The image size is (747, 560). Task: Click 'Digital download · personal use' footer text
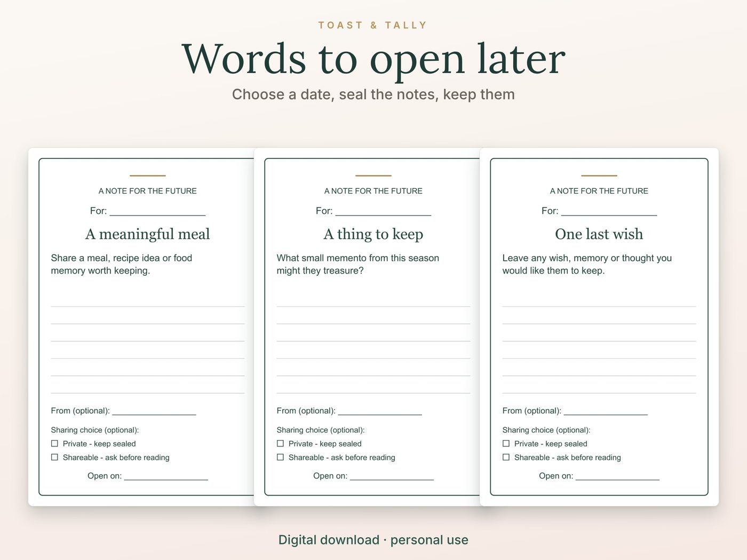[373, 540]
